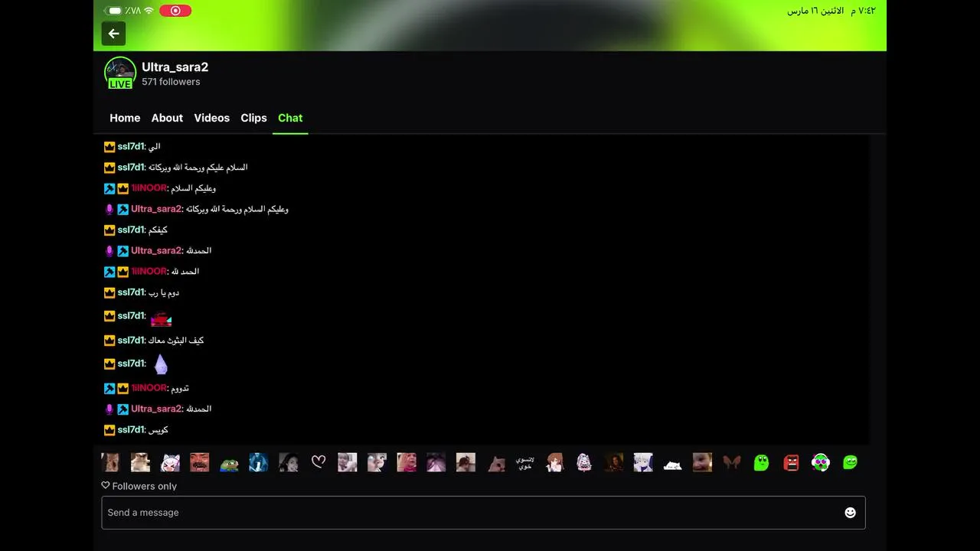Viewport: 980px width, 551px height.
Task: Tap the date and time in status bar
Action: tap(831, 11)
